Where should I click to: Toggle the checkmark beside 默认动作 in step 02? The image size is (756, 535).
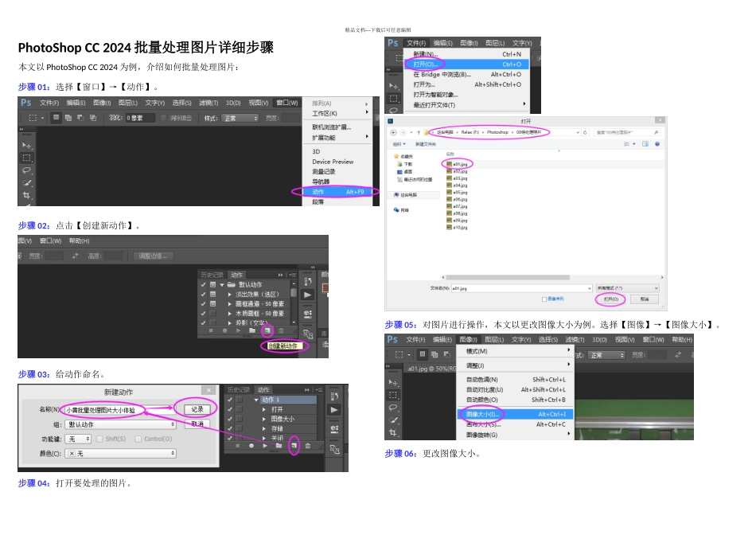click(x=204, y=285)
